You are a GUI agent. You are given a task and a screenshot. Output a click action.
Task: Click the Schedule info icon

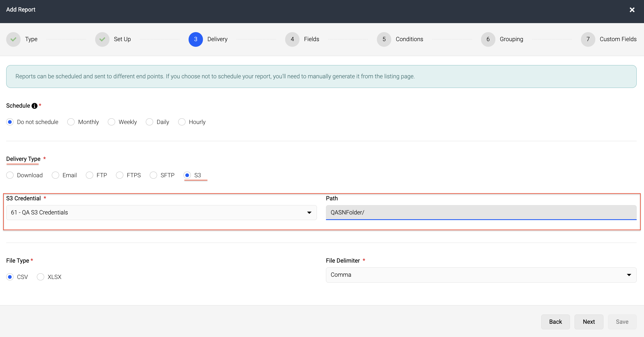coord(34,106)
